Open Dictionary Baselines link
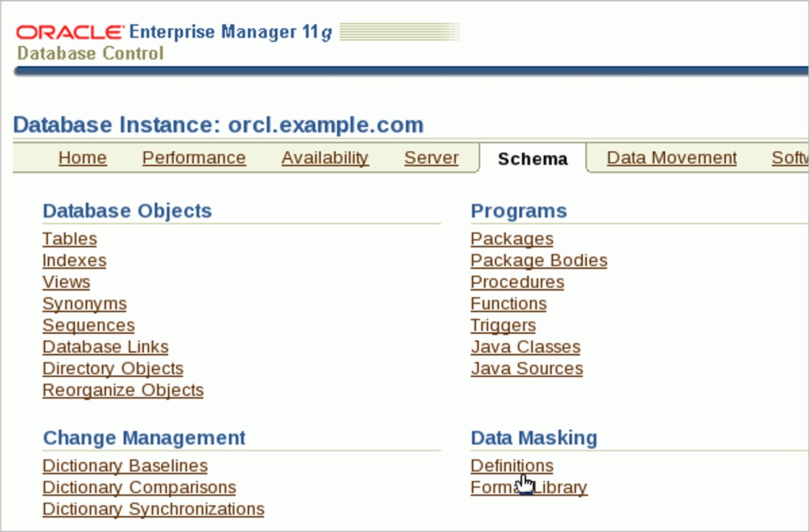Image resolution: width=810 pixels, height=532 pixels. pyautogui.click(x=125, y=466)
